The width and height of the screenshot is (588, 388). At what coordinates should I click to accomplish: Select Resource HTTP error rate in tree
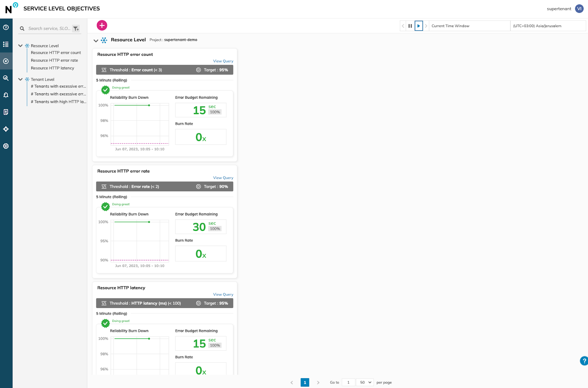pyautogui.click(x=54, y=60)
